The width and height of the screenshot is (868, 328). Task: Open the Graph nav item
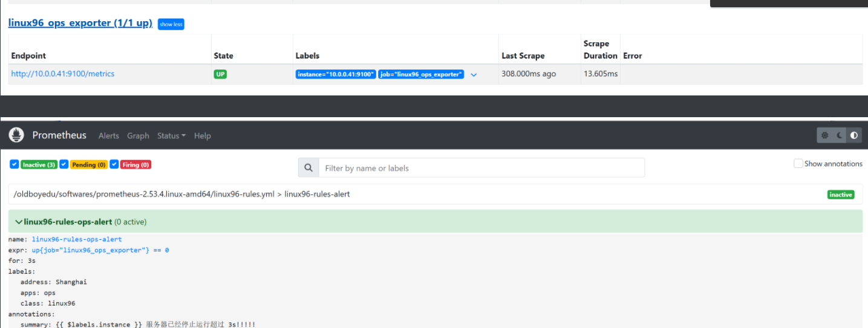point(138,136)
